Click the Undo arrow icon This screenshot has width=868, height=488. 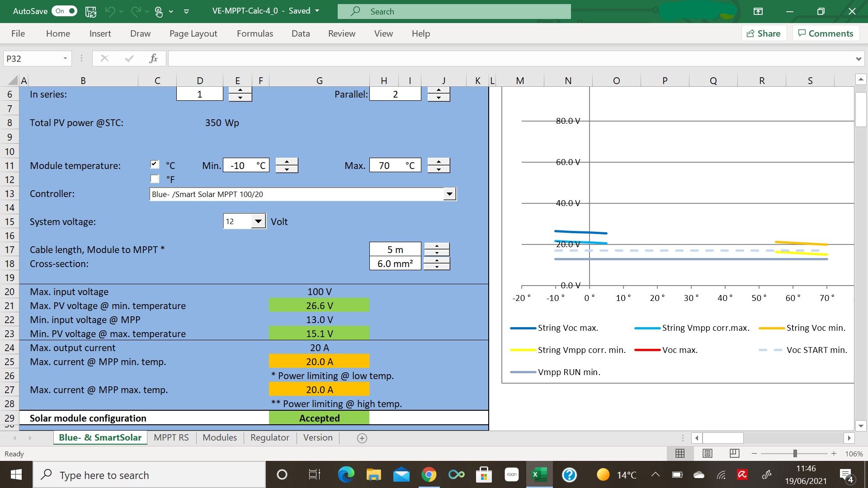(x=110, y=11)
